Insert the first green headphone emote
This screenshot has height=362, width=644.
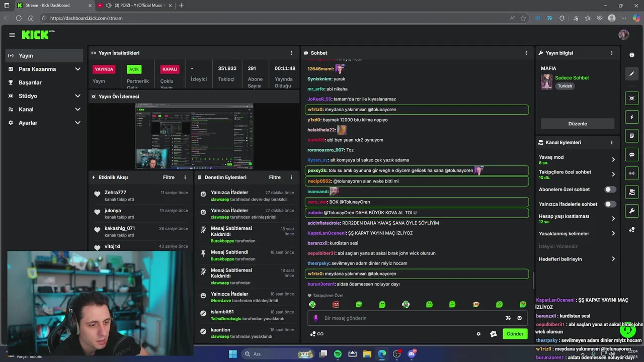click(x=312, y=305)
